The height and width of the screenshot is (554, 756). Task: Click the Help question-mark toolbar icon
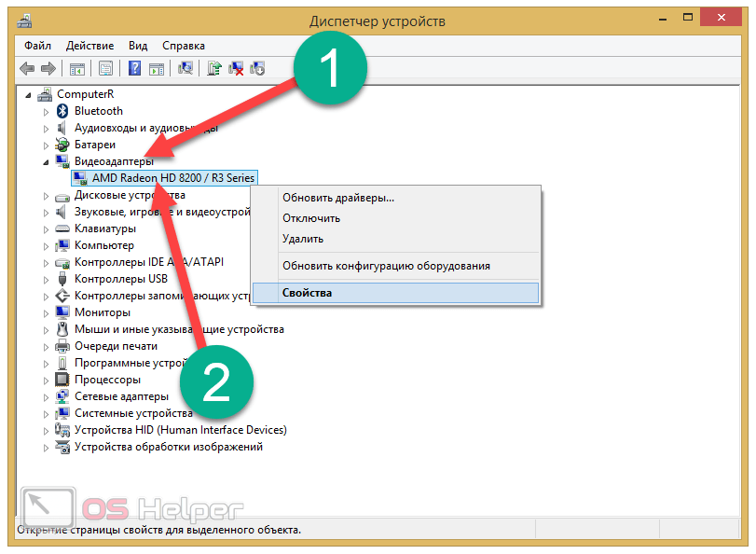(135, 68)
